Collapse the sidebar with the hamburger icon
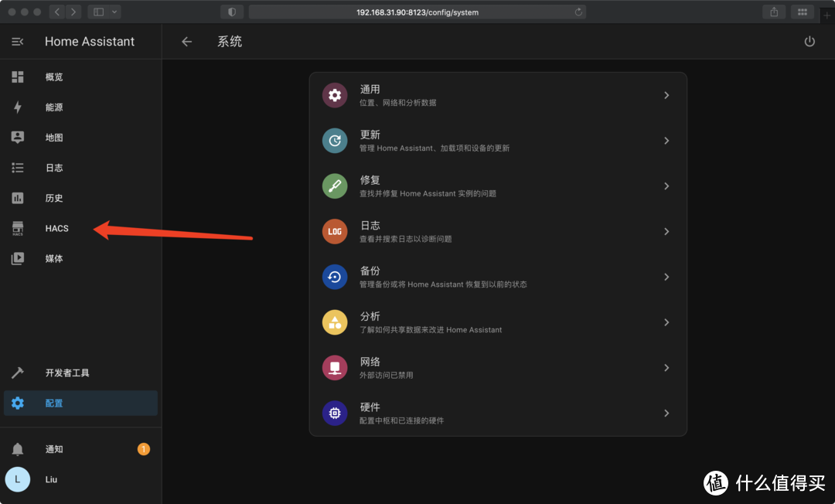 pyautogui.click(x=17, y=41)
